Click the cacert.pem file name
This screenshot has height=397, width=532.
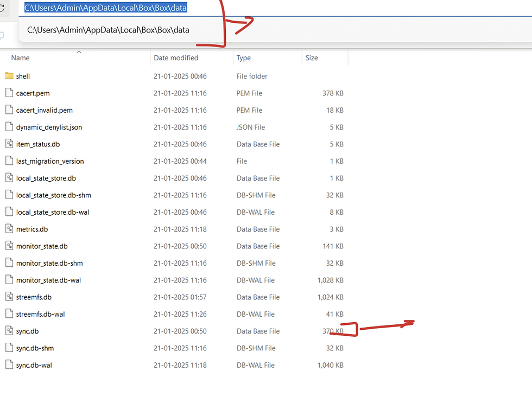coord(33,93)
